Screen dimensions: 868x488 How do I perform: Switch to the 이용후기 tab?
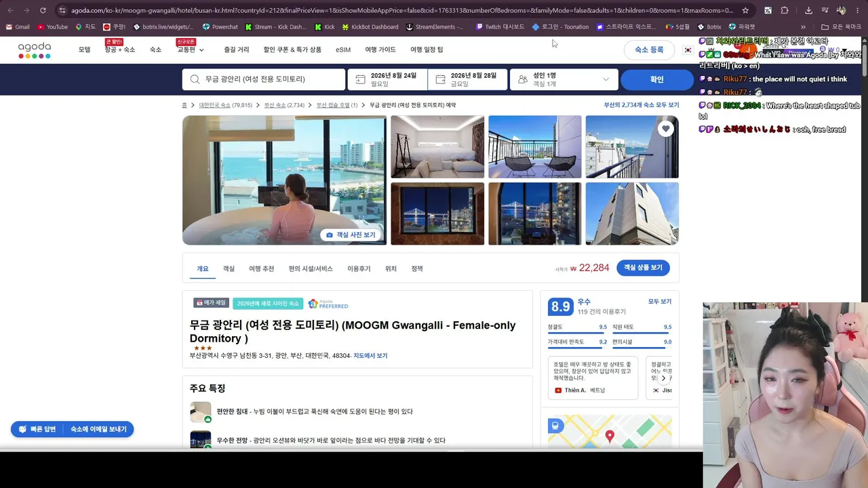359,269
